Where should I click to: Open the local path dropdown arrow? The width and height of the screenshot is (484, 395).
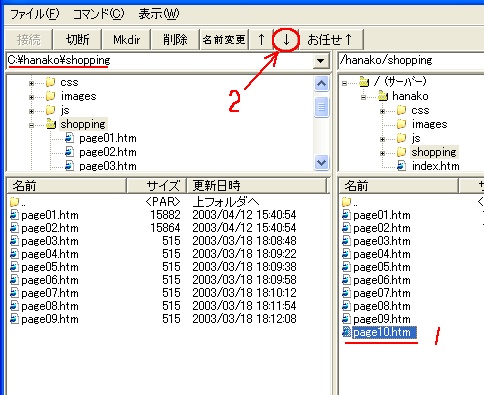(321, 61)
